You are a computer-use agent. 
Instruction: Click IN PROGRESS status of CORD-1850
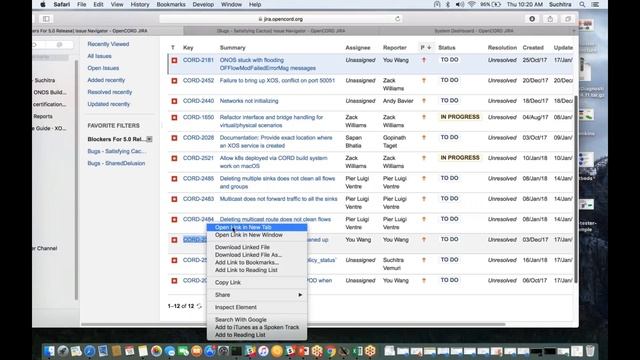(460, 117)
